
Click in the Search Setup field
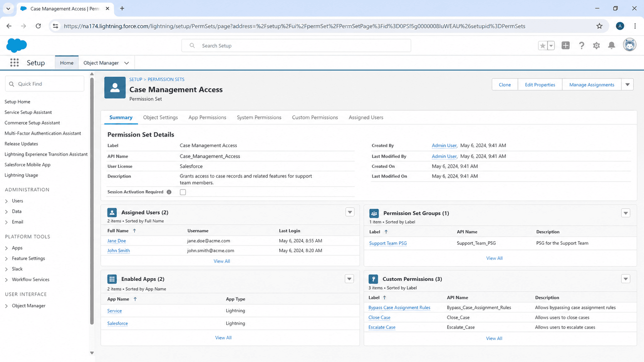click(296, 45)
